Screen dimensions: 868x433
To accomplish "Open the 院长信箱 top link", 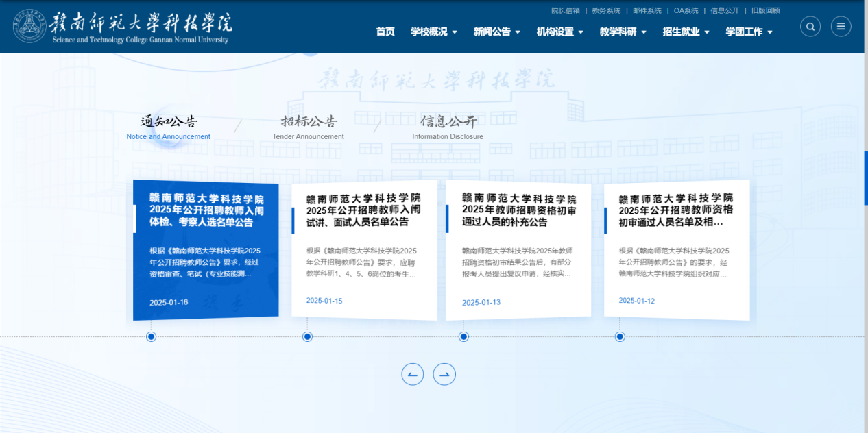I will click(566, 10).
